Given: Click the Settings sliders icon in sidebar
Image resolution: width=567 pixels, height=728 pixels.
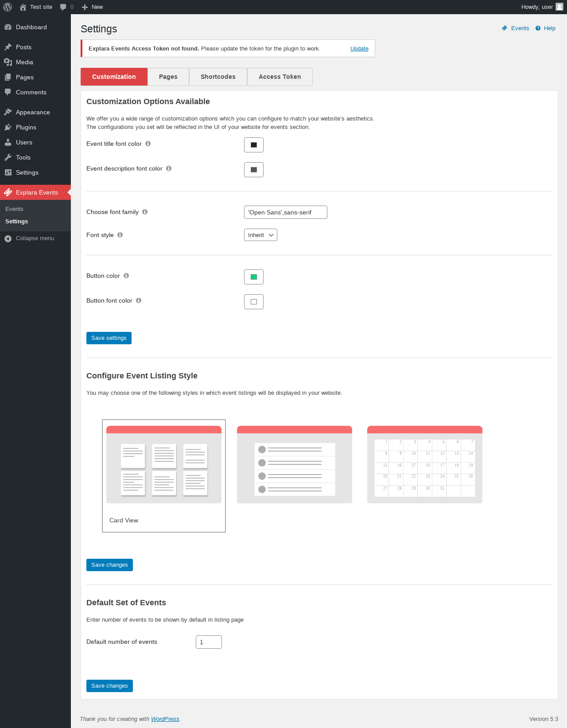Looking at the screenshot, I should (x=8, y=172).
